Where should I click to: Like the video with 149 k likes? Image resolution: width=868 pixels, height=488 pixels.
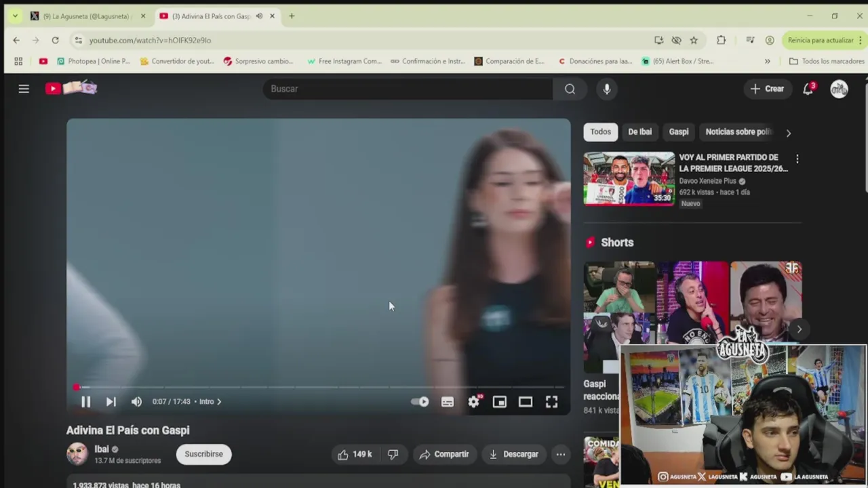[x=355, y=454]
